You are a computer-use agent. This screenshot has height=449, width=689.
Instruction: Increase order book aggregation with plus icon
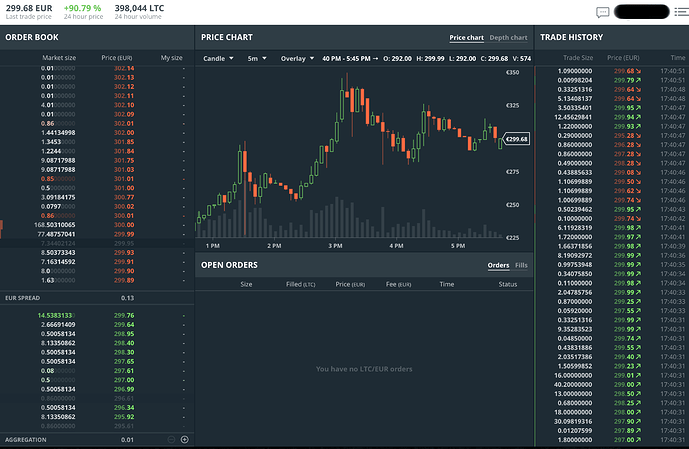click(x=184, y=439)
